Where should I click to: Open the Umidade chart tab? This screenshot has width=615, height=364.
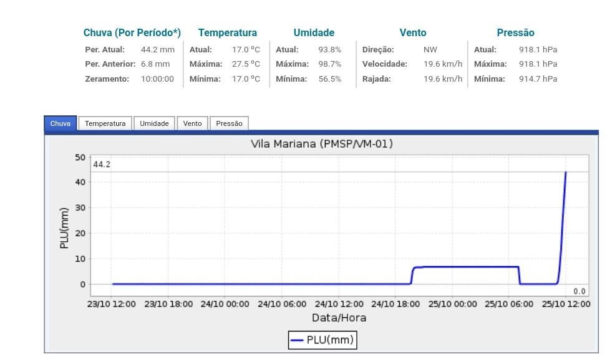(154, 123)
